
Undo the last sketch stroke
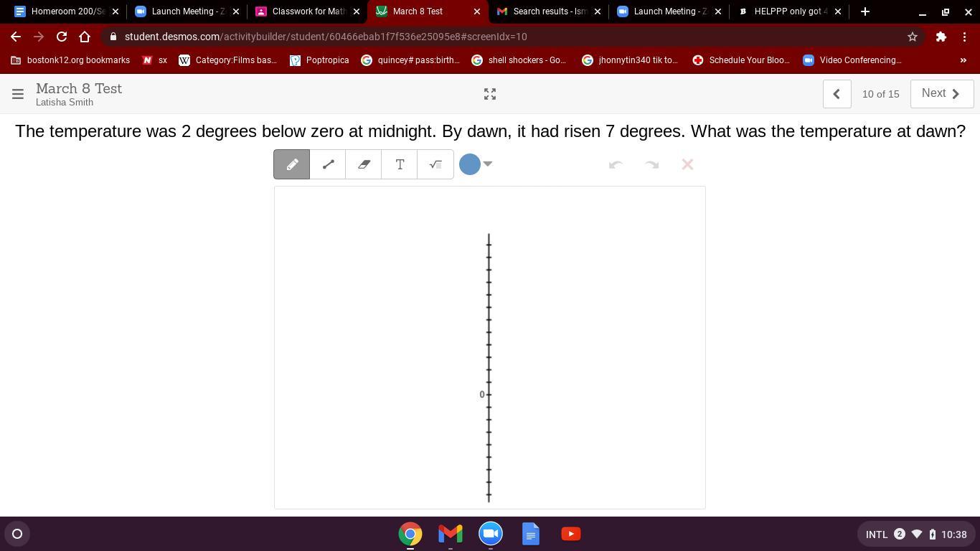[x=616, y=164]
